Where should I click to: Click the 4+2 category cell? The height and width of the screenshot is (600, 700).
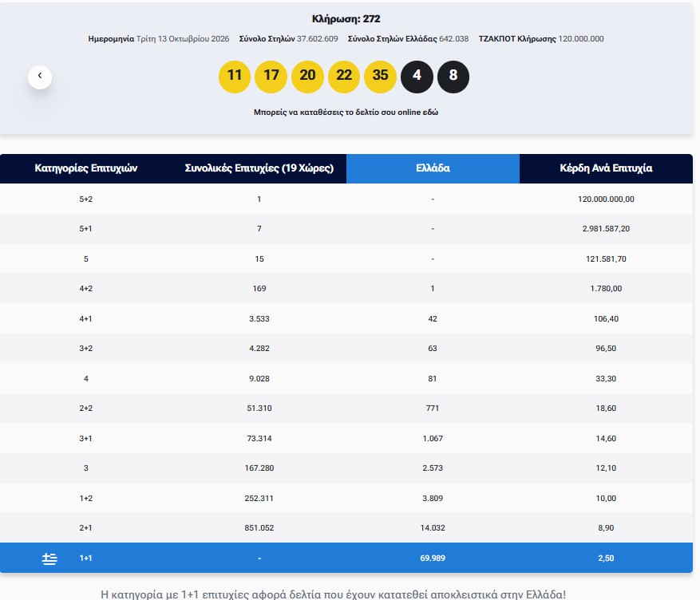pos(86,288)
